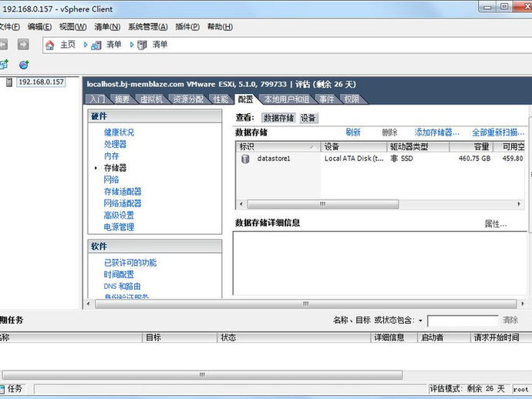
Task: Open 处理器 hardware link
Action: click(x=116, y=144)
